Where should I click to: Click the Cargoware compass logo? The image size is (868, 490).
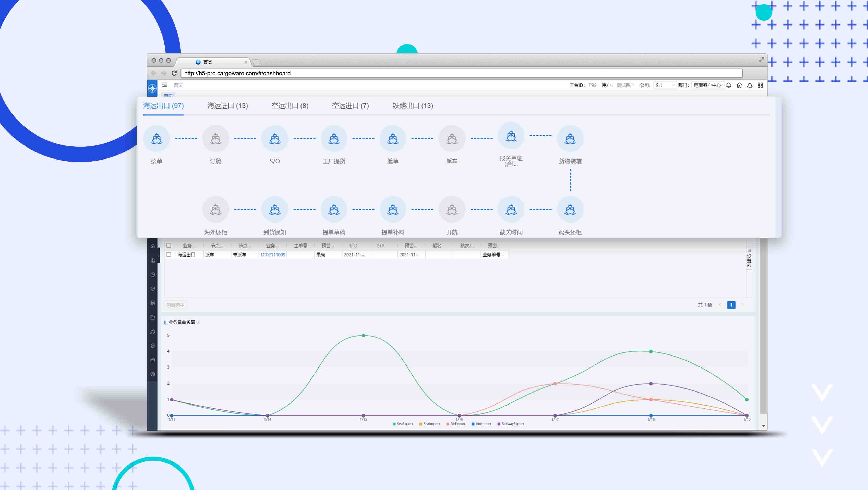click(x=152, y=89)
